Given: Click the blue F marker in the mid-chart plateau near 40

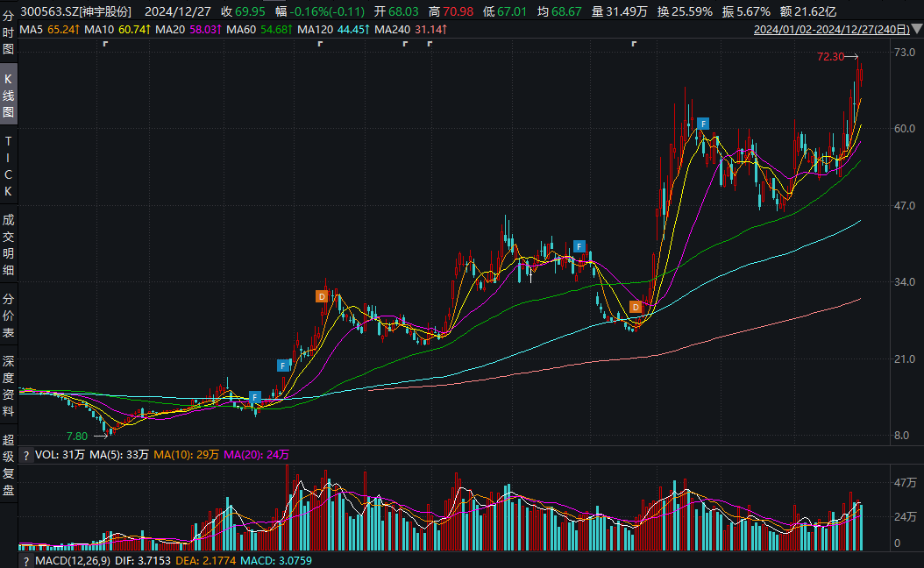Looking at the screenshot, I should point(579,246).
